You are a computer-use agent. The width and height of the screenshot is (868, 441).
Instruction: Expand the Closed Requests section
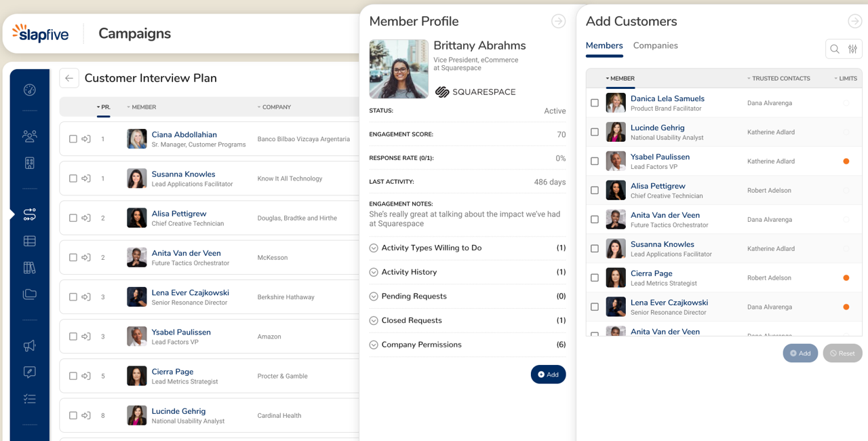point(374,321)
